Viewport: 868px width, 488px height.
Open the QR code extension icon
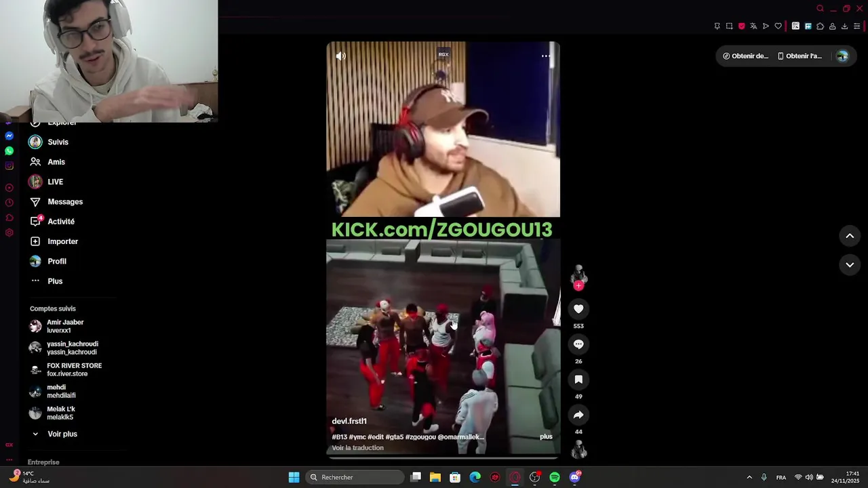[x=795, y=26]
